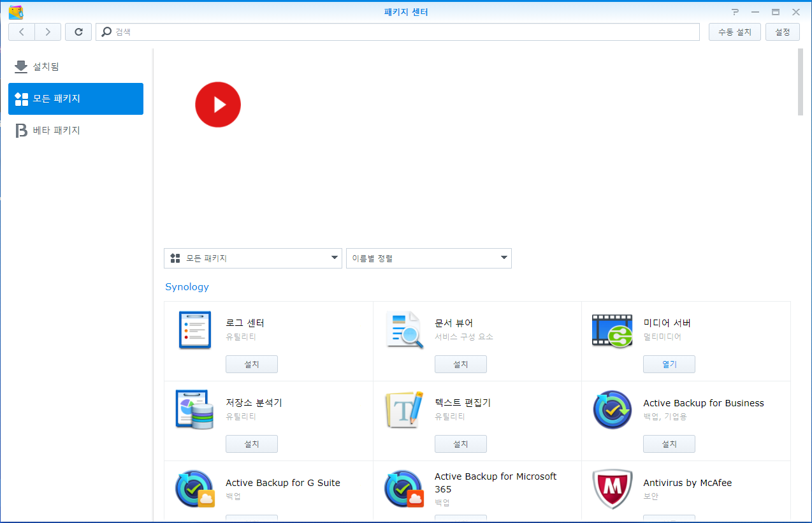
Task: Open the Active Backup for G Suite icon
Action: pyautogui.click(x=194, y=489)
